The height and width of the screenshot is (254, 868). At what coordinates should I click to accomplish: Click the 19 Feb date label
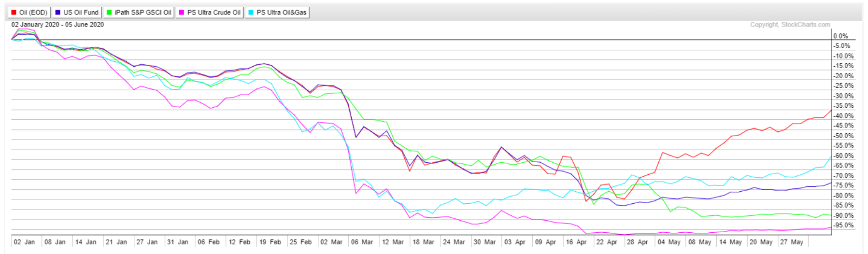pyautogui.click(x=270, y=242)
